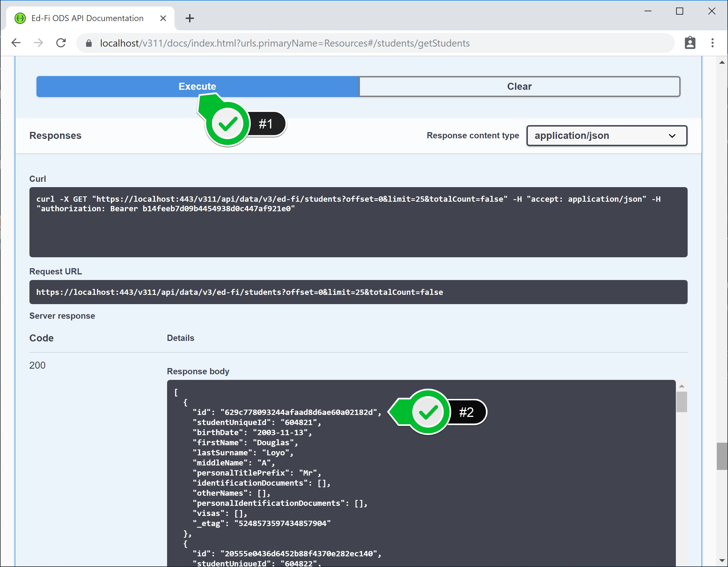Click the "lastSurname": "Loyo" line

243,453
